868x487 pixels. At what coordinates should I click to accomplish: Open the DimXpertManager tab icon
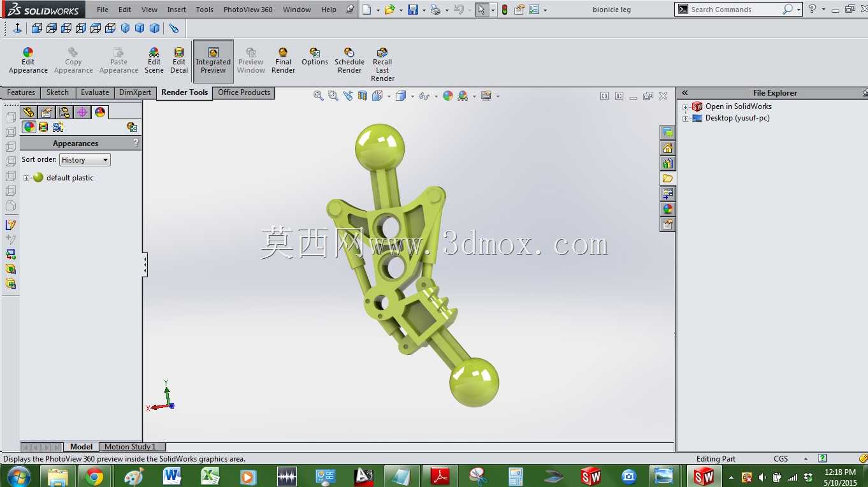[82, 112]
